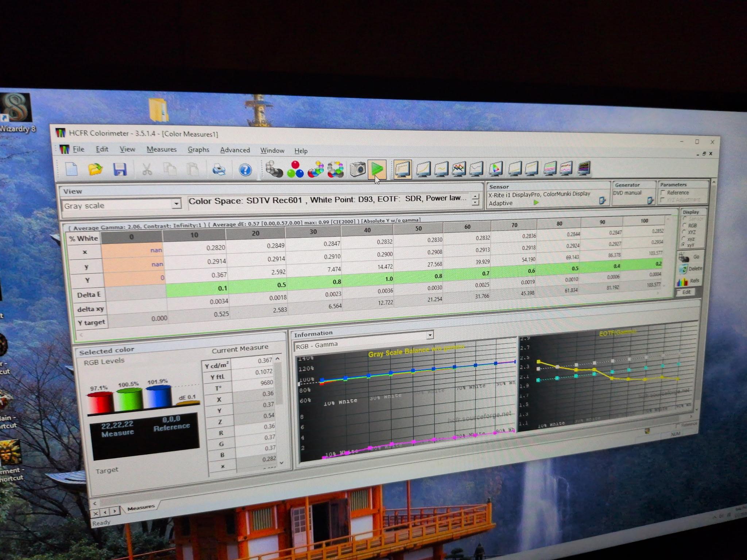The height and width of the screenshot is (560, 747).
Task: Toggle the Edit checkbox
Action: (678, 292)
